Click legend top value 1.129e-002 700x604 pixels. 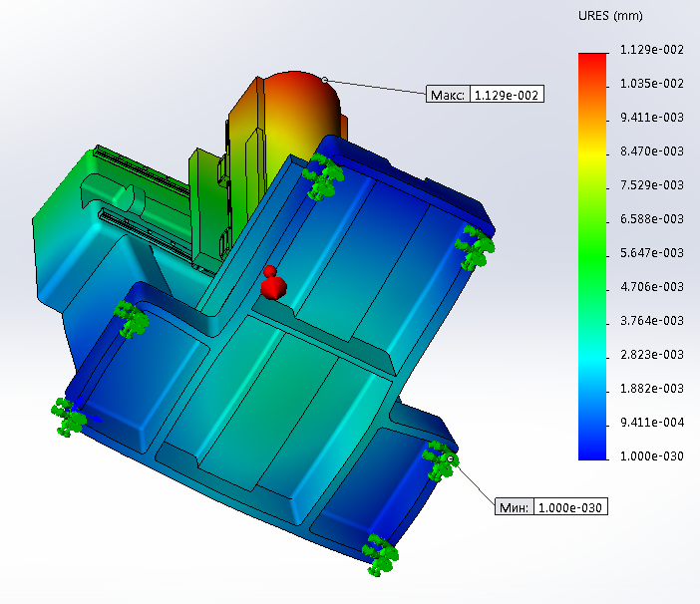tap(652, 50)
